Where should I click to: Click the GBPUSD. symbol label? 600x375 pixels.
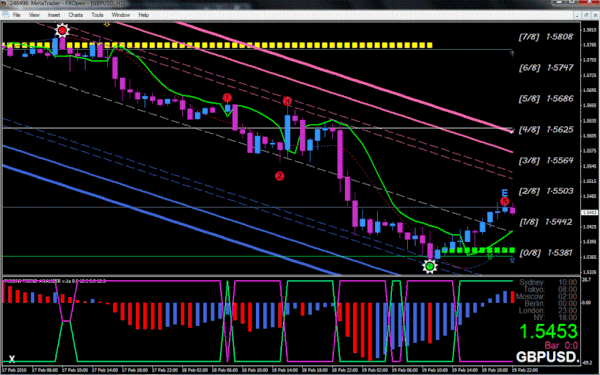pos(547,357)
